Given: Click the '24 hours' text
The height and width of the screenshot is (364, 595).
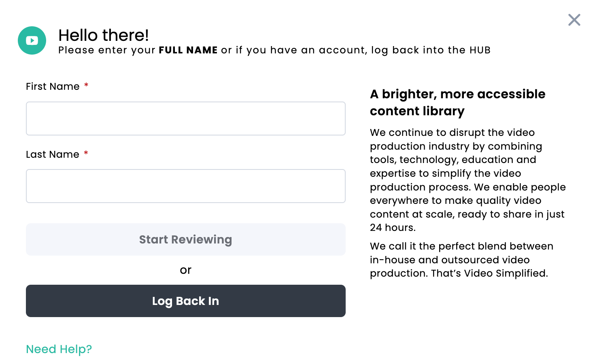Looking at the screenshot, I should pyautogui.click(x=391, y=228).
